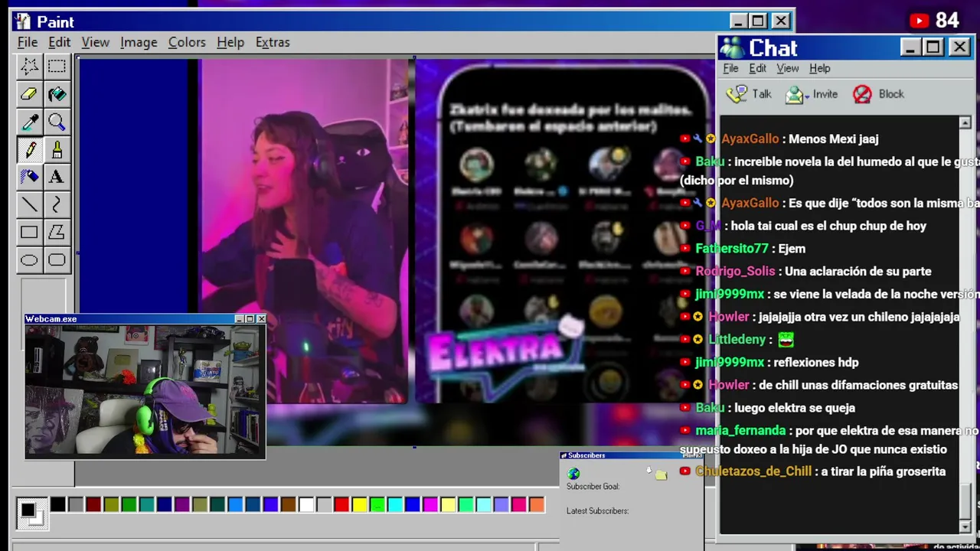Click 'Subscriber Goal:' label
The height and width of the screenshot is (551, 980).
click(x=593, y=487)
